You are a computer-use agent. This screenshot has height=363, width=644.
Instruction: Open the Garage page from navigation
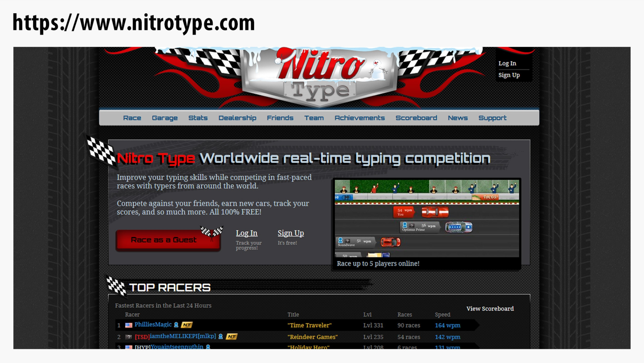(x=165, y=118)
